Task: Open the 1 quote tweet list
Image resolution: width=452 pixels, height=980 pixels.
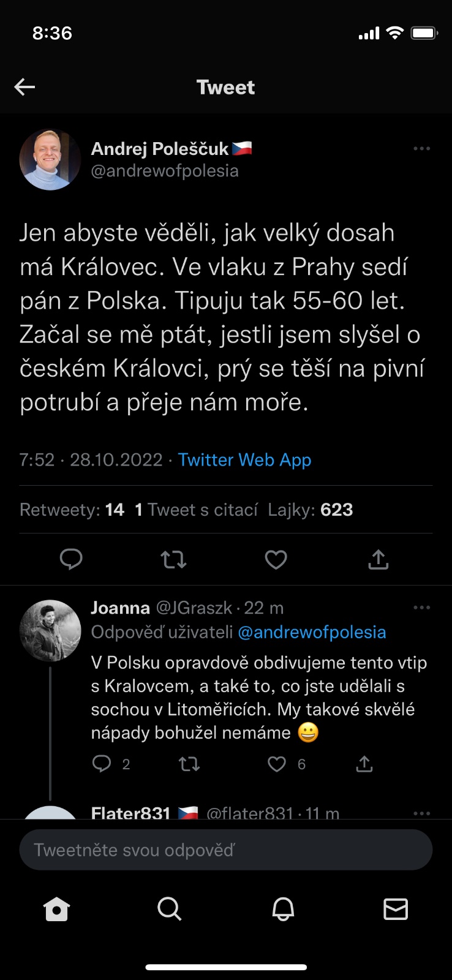Action: click(196, 510)
